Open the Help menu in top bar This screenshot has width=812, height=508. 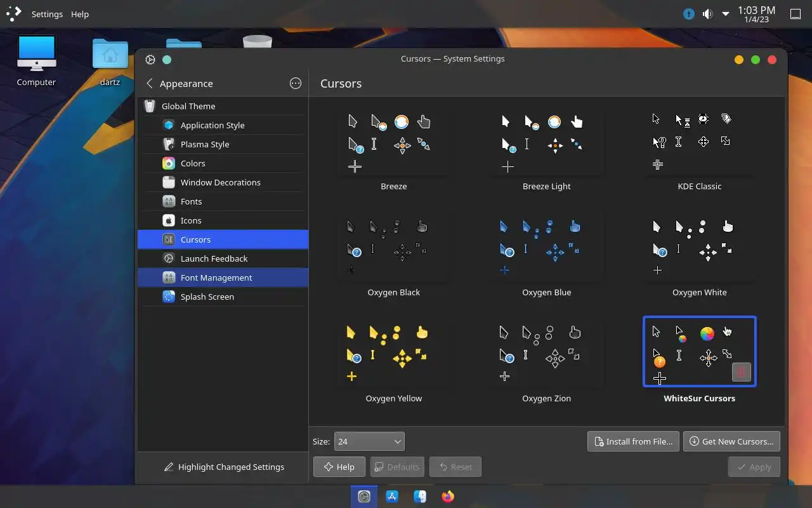coord(80,14)
